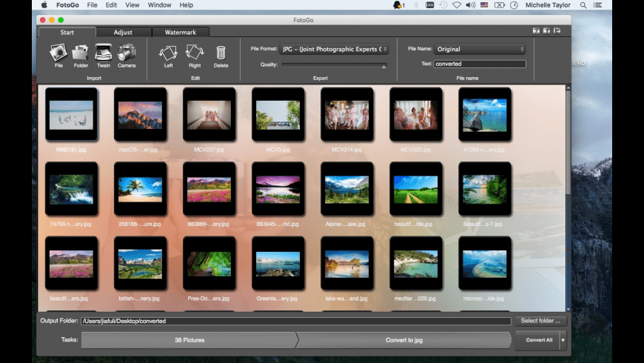Open the US flag input source menu
Image resolution: width=644 pixels, height=363 pixels.
tap(484, 5)
